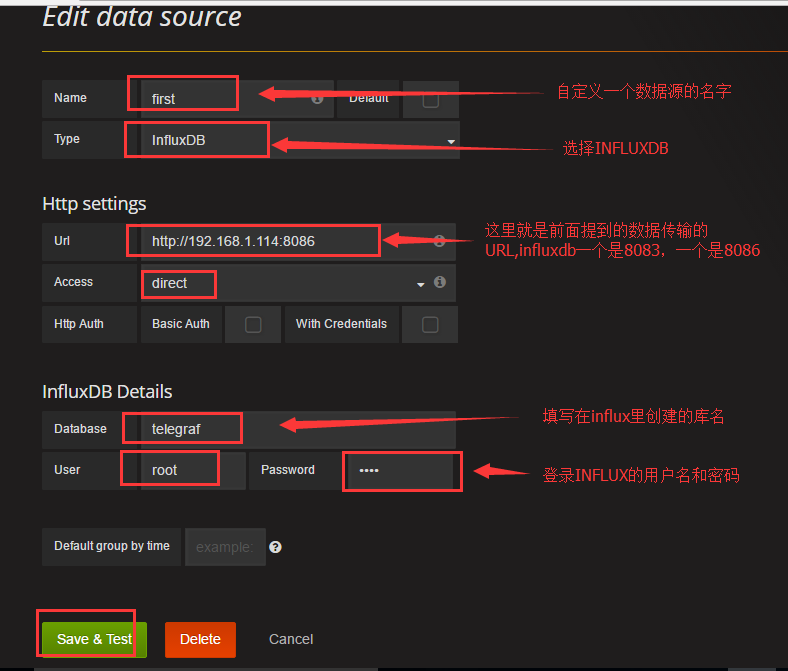Enable the Basic Auth checkbox
This screenshot has height=671, width=788.
pyautogui.click(x=253, y=325)
